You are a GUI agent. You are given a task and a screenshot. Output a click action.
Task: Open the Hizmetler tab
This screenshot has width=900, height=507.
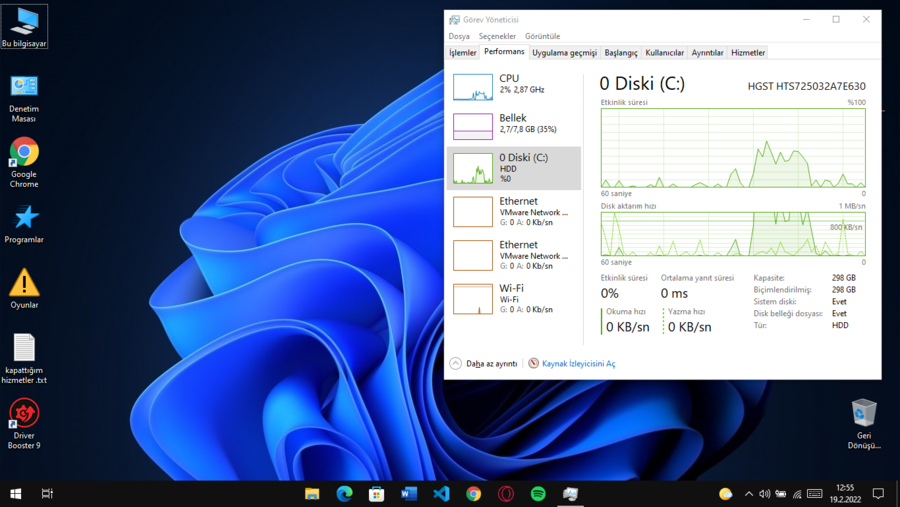click(x=748, y=53)
